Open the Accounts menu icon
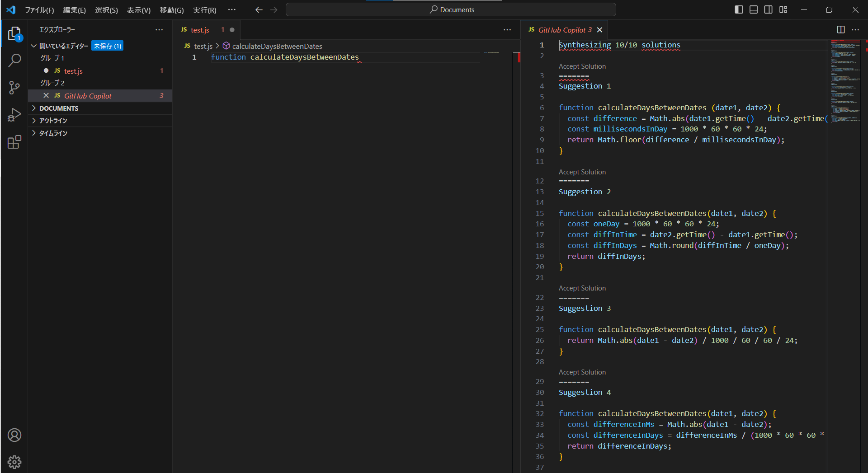The width and height of the screenshot is (868, 473). pos(14,435)
